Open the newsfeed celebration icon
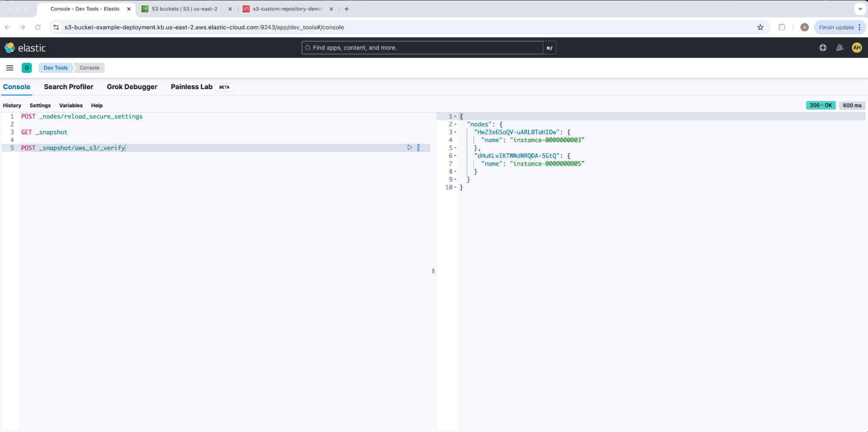 (x=840, y=48)
